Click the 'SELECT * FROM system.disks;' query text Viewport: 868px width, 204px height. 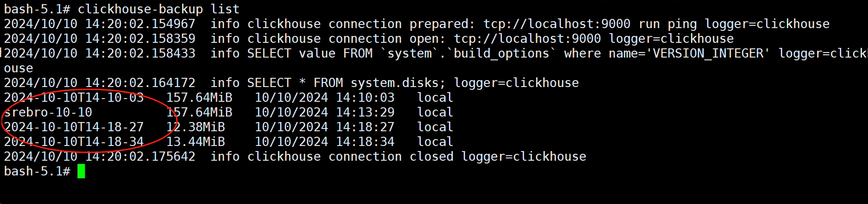click(x=347, y=83)
